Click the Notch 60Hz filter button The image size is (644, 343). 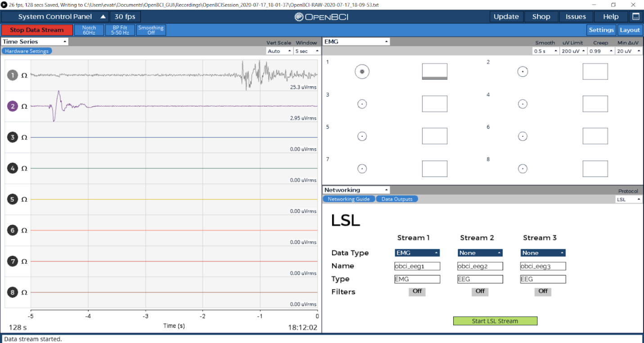89,30
